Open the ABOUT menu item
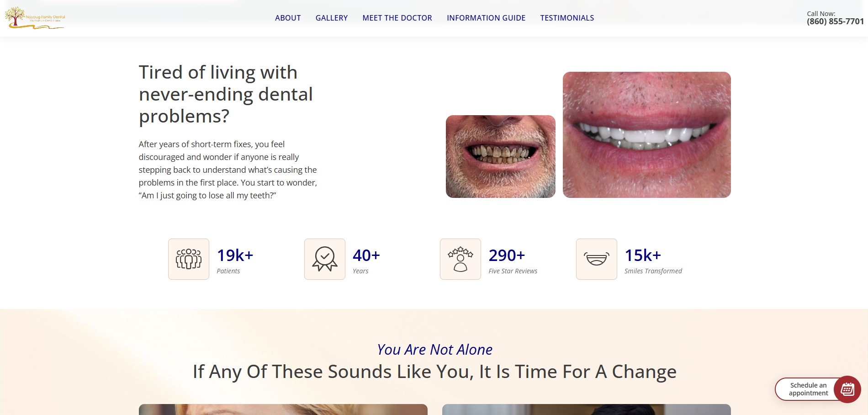Viewport: 868px width, 415px height. [287, 18]
